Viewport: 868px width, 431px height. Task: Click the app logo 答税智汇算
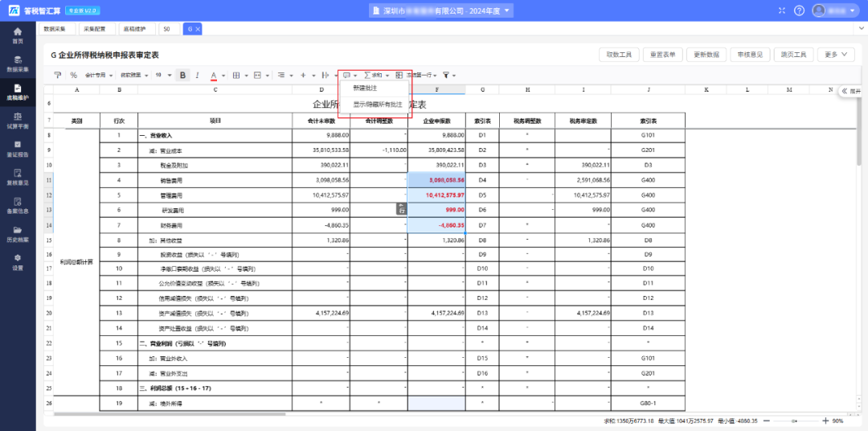35,10
